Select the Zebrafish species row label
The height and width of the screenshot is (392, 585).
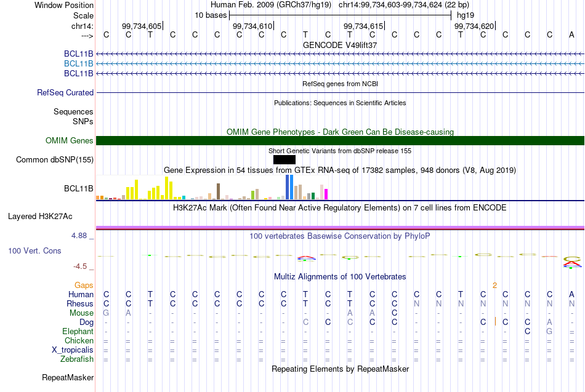coord(77,359)
